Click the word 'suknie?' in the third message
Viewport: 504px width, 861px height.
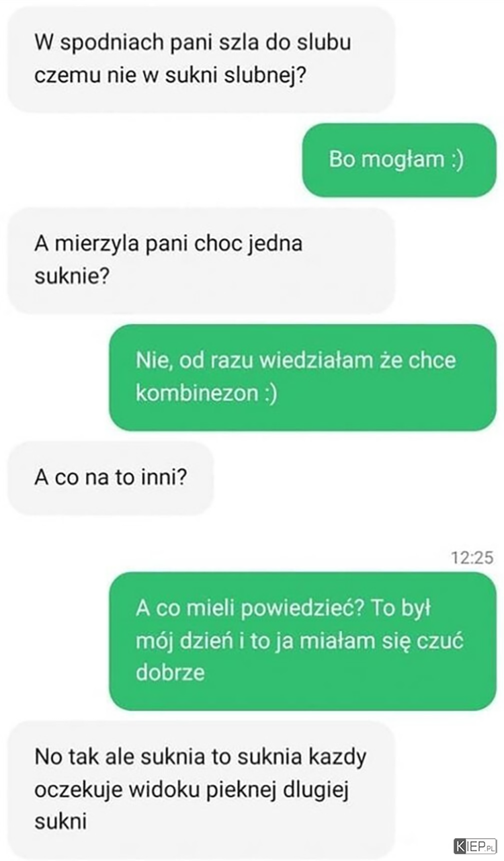(x=71, y=277)
